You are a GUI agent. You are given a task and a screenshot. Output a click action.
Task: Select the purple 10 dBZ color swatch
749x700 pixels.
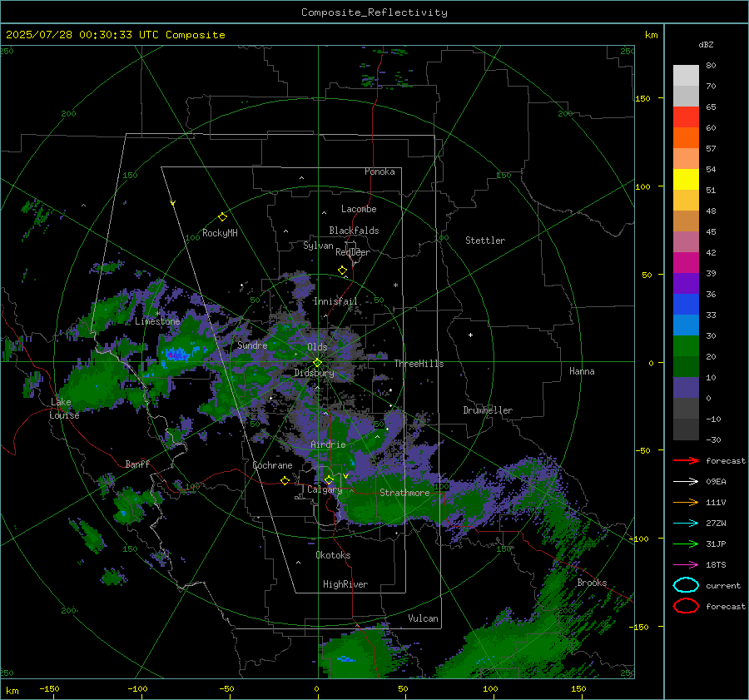click(x=686, y=387)
